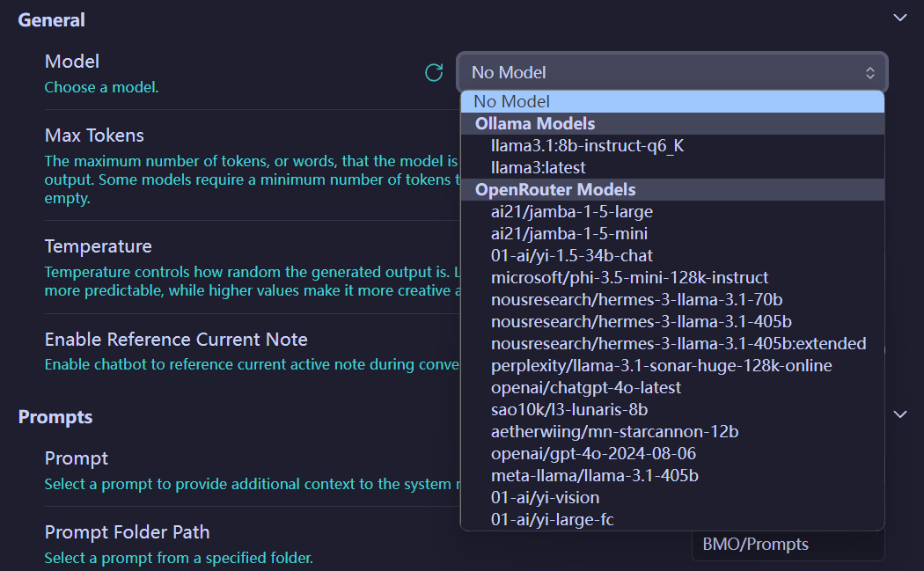Pick ai21/jamba-1-5-large model
924x571 pixels.
click(x=572, y=211)
